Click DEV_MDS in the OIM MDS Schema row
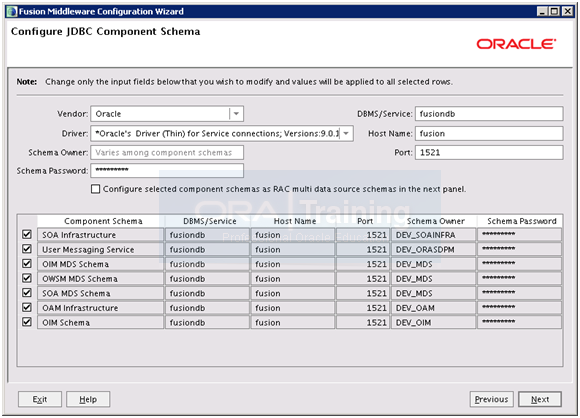Viewport: 580px width, 418px height. pos(434,264)
